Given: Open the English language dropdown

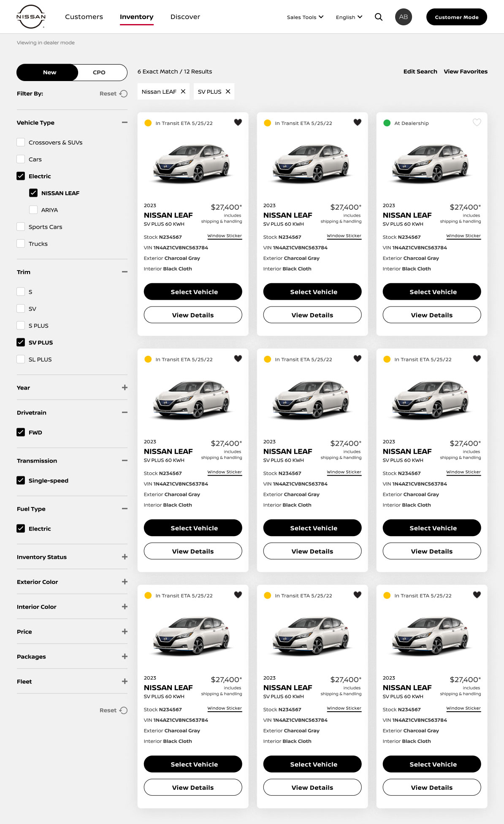Looking at the screenshot, I should click(349, 17).
